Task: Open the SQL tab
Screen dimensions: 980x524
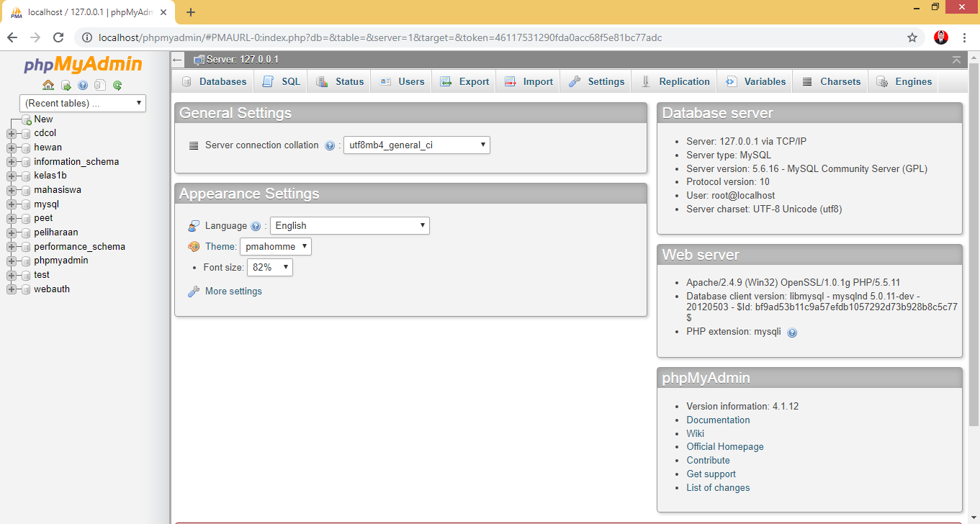Action: coord(282,82)
